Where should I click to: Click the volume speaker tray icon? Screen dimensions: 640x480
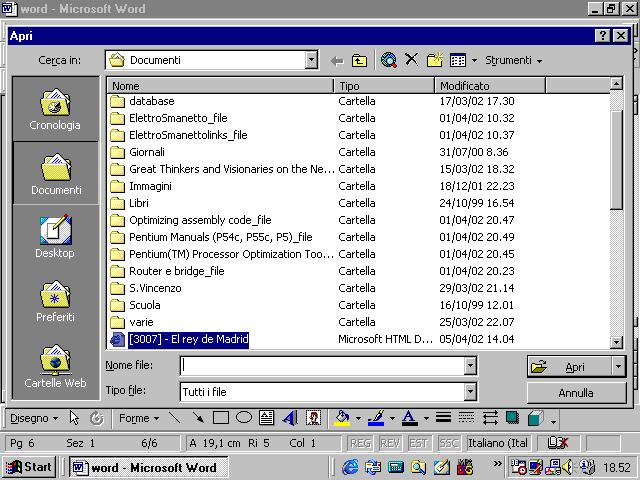[568, 467]
